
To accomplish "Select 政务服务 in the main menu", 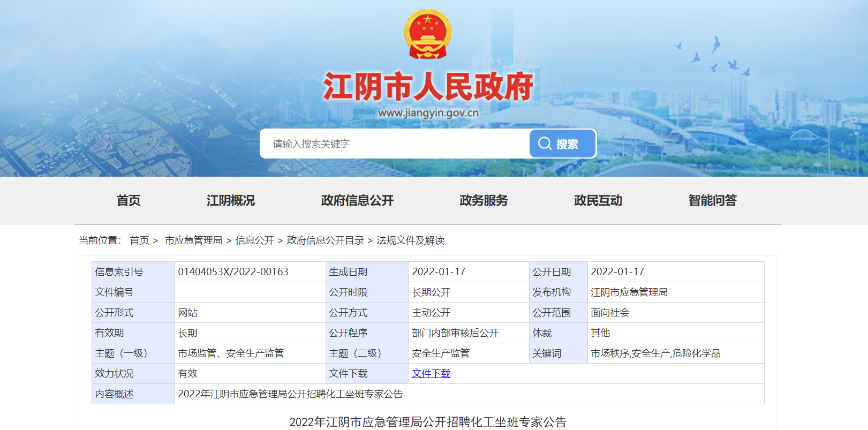I will pyautogui.click(x=484, y=200).
